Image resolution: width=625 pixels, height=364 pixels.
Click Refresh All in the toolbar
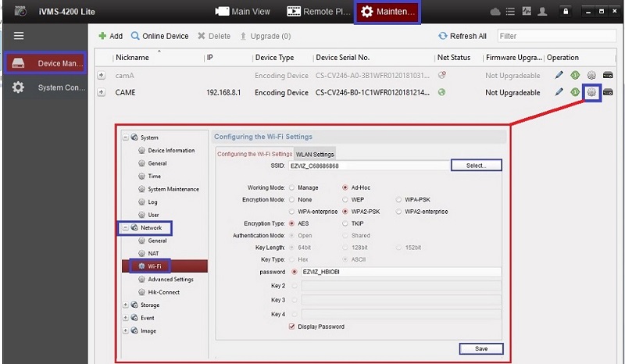462,36
